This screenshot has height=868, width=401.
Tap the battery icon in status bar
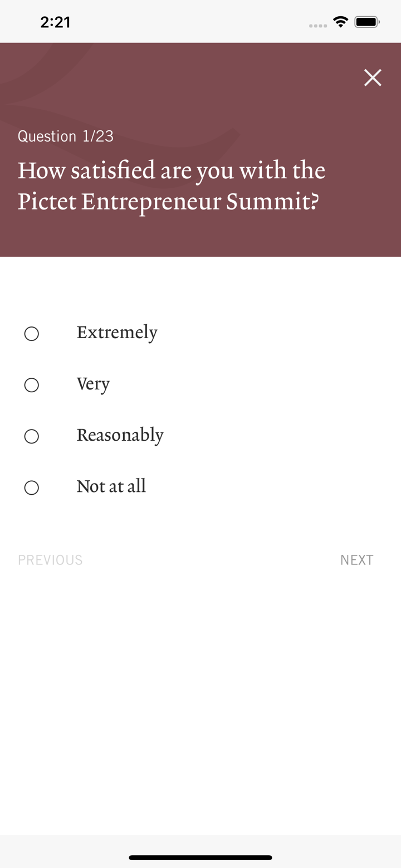point(367,22)
